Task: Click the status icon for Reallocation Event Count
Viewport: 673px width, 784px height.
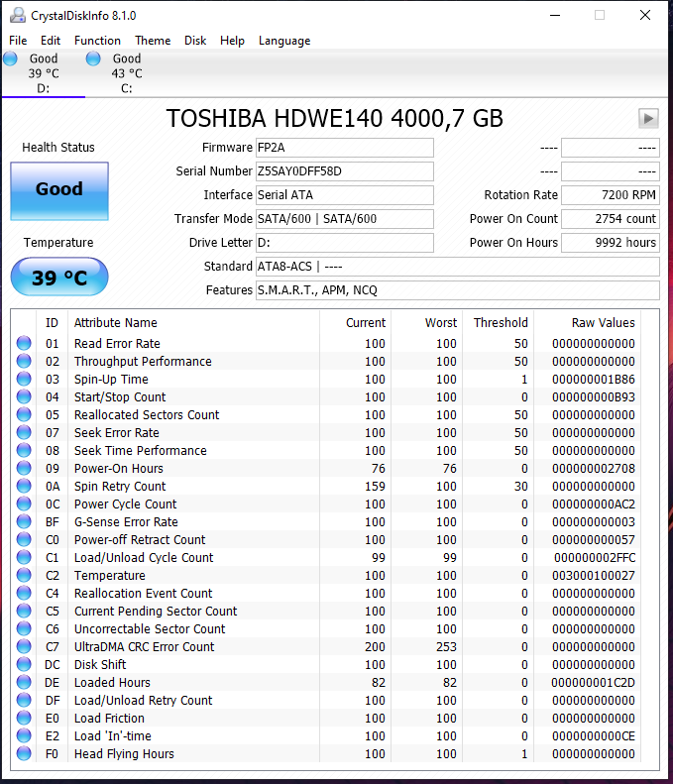Action: pyautogui.click(x=24, y=593)
